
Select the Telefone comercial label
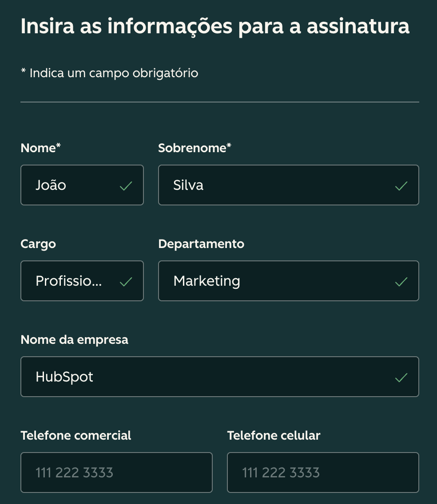click(x=76, y=435)
